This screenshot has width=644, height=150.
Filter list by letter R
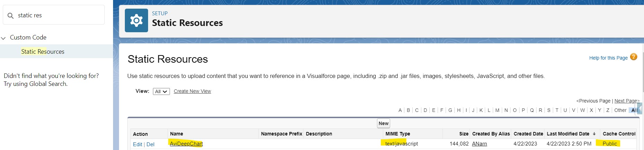coord(540,110)
